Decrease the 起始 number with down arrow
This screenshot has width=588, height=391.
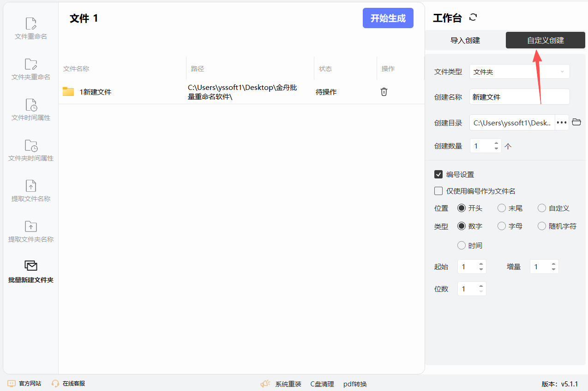tap(481, 269)
